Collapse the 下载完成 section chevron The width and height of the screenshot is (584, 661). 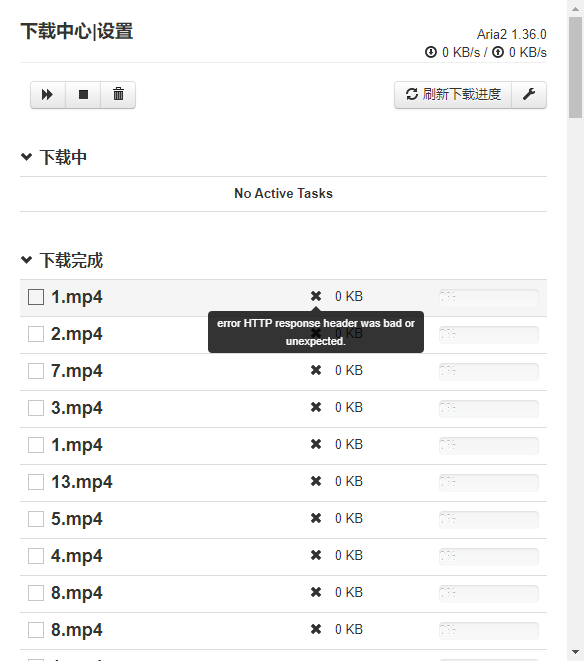pos(27,260)
